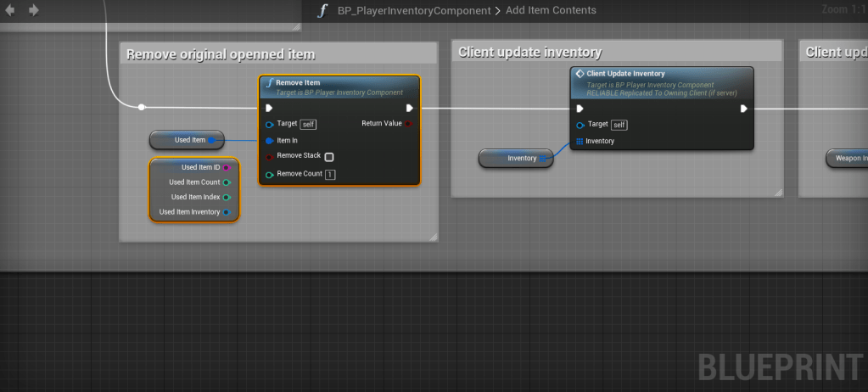Click the 'Remove original openned item' comment title
The height and width of the screenshot is (392, 868).
click(221, 54)
